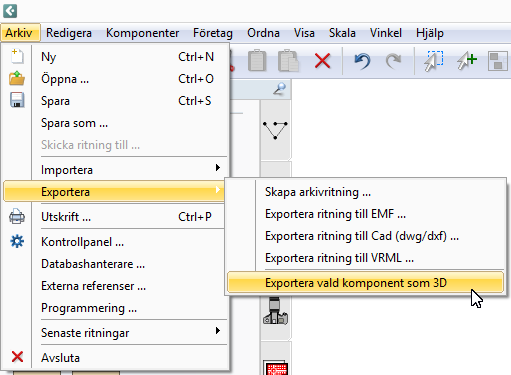This screenshot has height=375, width=511.
Task: Select the rectangle selection arrow tool
Action: pyautogui.click(x=433, y=61)
